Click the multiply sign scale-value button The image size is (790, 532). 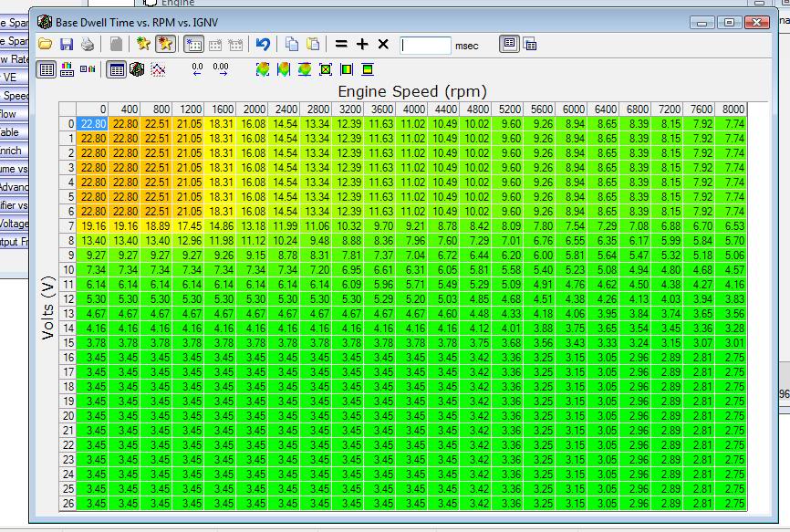pyautogui.click(x=383, y=44)
